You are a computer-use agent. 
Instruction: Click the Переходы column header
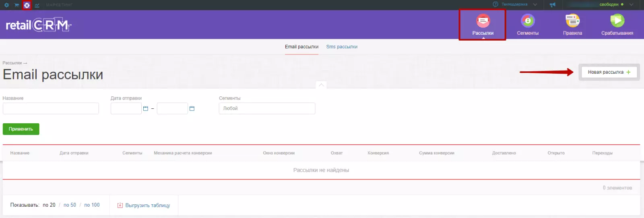coord(602,153)
